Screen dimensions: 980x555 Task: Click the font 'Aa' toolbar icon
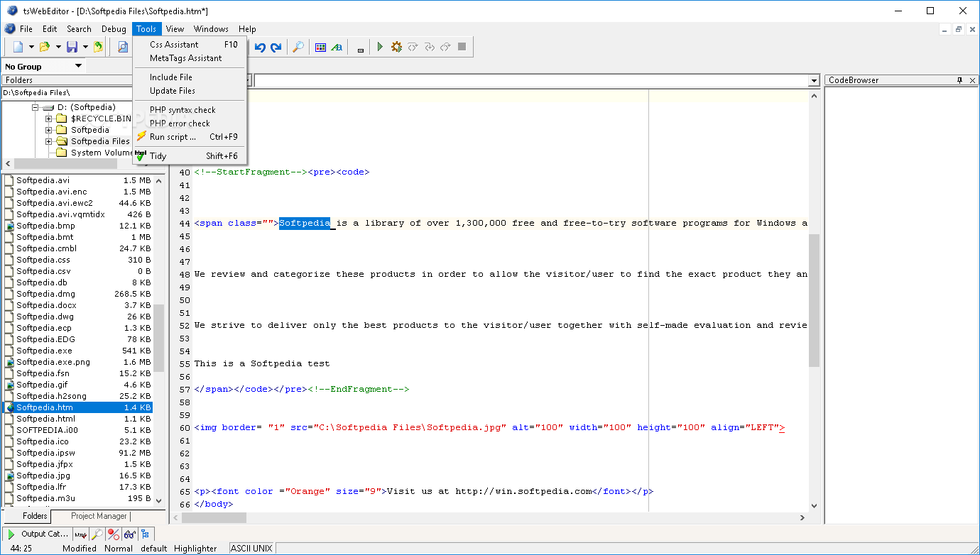coord(337,47)
